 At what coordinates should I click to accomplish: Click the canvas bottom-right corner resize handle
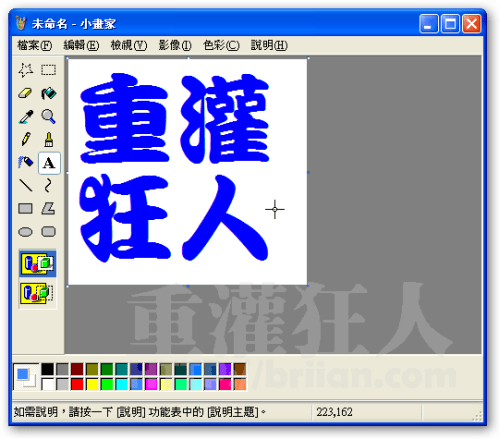pos(308,286)
